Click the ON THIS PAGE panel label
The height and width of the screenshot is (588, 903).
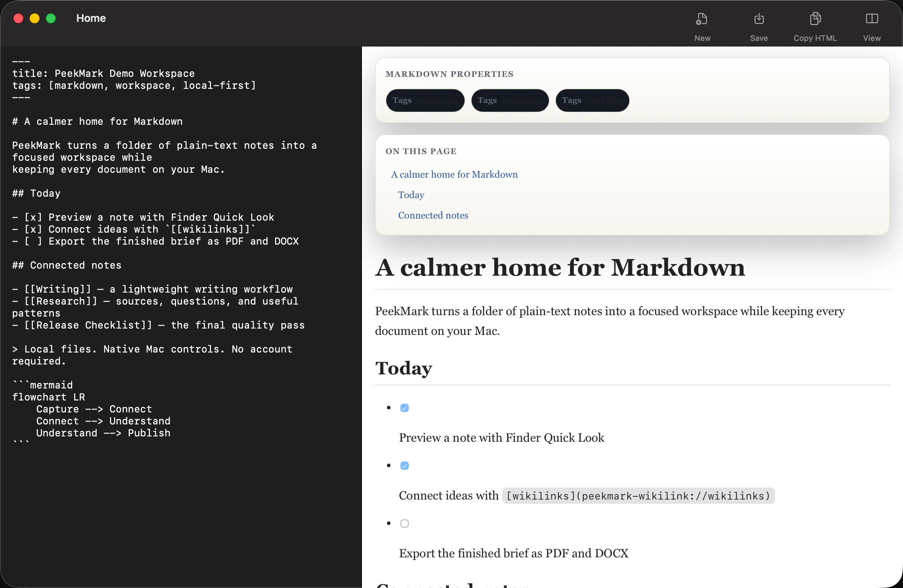click(x=421, y=151)
